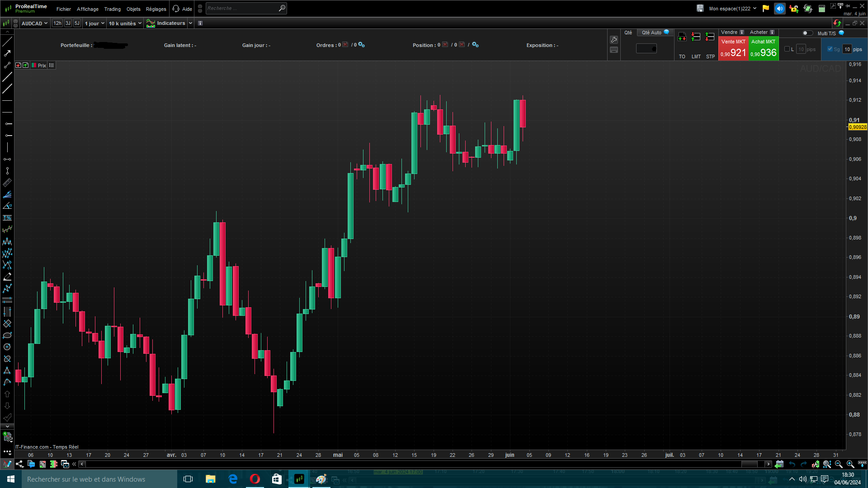
Task: Click the yellow flag alerts icon
Action: [x=765, y=9]
